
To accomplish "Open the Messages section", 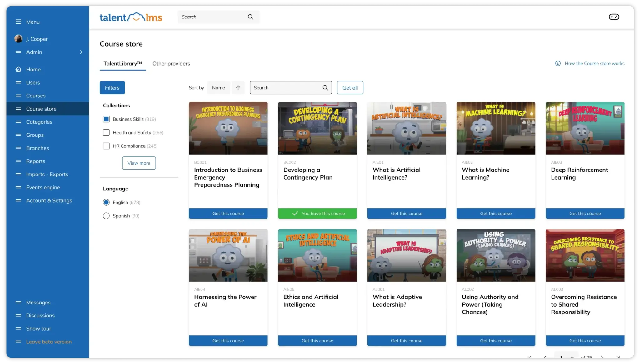I will [38, 302].
